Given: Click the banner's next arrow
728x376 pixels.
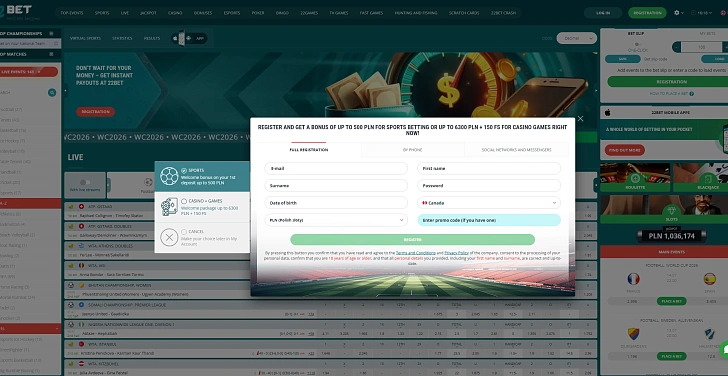Looking at the screenshot, I should point(596,91).
